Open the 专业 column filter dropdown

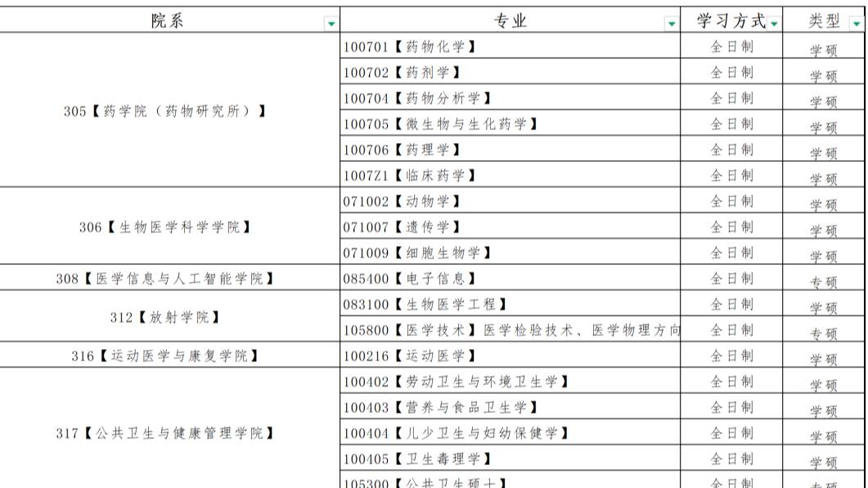(672, 23)
